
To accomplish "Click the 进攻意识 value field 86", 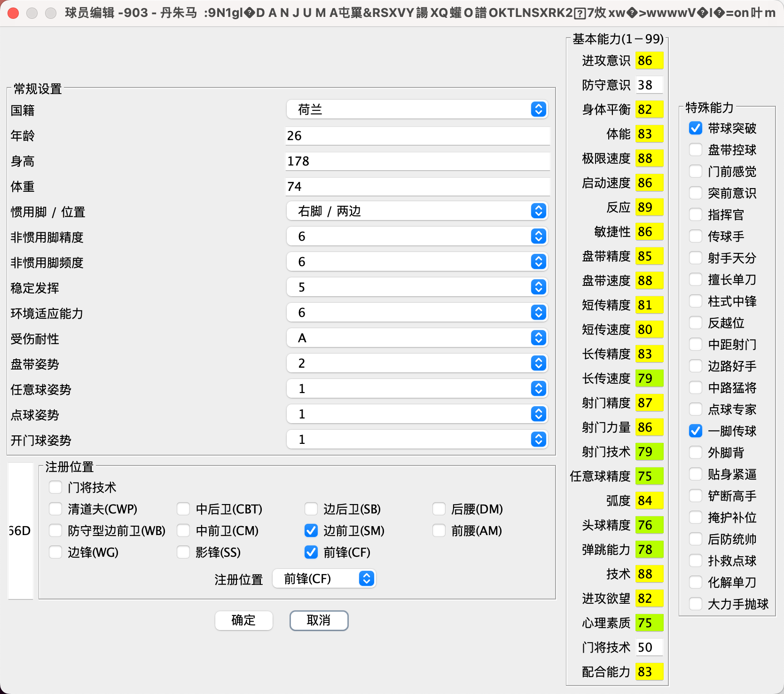I will [649, 61].
